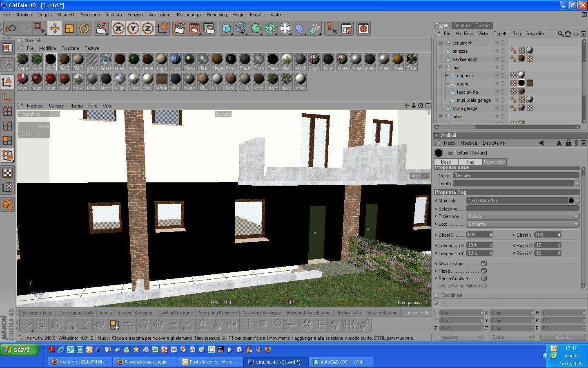Click the Seleziona Tutto button
Viewport: 588px width, 368px height.
tap(37, 313)
